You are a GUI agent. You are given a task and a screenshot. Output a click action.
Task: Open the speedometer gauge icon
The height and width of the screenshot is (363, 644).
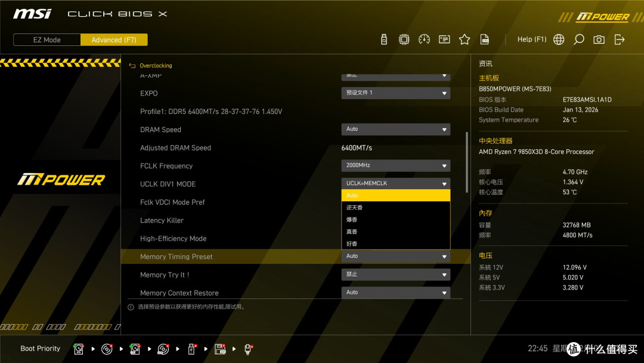(425, 39)
